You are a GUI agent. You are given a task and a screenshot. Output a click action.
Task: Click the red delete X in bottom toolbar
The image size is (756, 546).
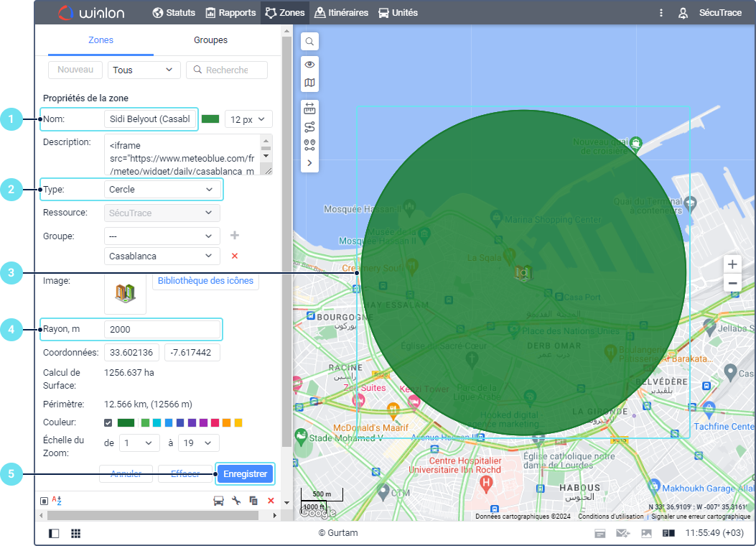point(271,501)
